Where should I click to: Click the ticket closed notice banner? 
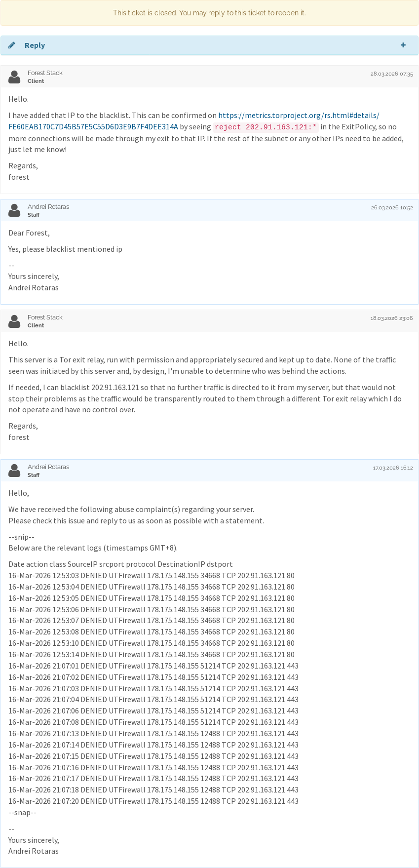209,13
